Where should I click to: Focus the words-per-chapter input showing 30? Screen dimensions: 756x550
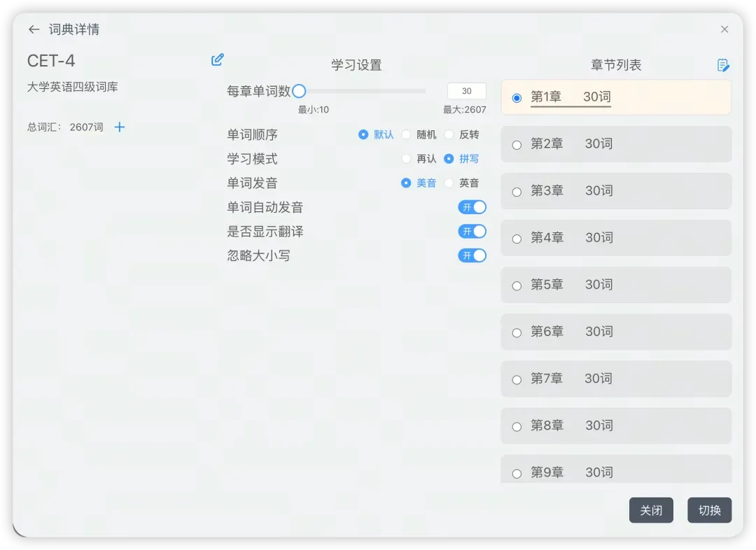point(466,91)
